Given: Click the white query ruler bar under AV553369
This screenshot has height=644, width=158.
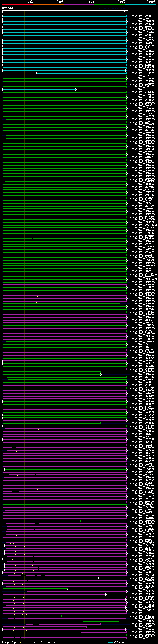Looking at the screenshot, I should coord(65,10).
